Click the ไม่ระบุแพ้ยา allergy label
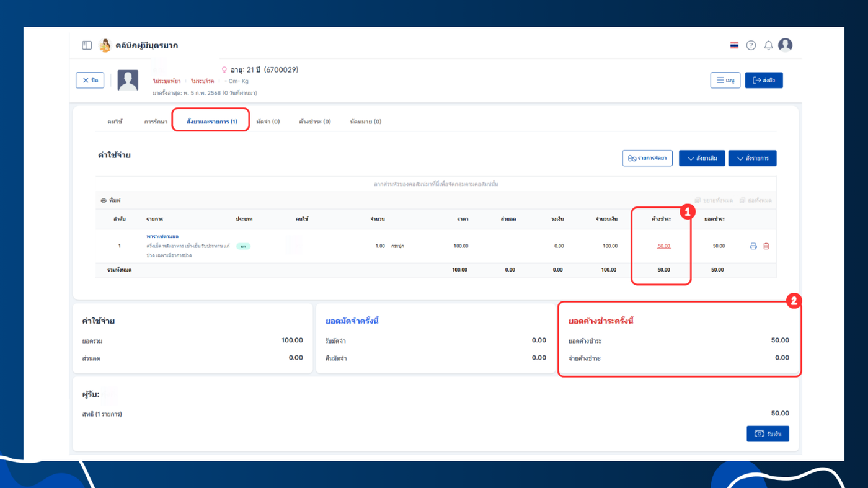Screen dimensions: 868x488 coord(167,81)
